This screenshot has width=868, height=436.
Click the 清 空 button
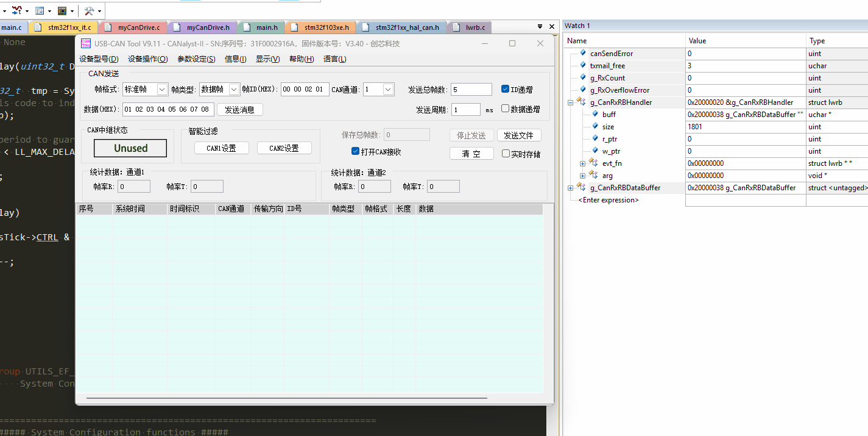point(471,154)
